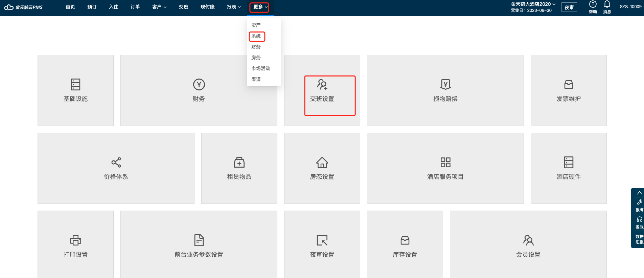Click the 酒店服务项目 tile label
The width and height of the screenshot is (644, 278).
(445, 177)
